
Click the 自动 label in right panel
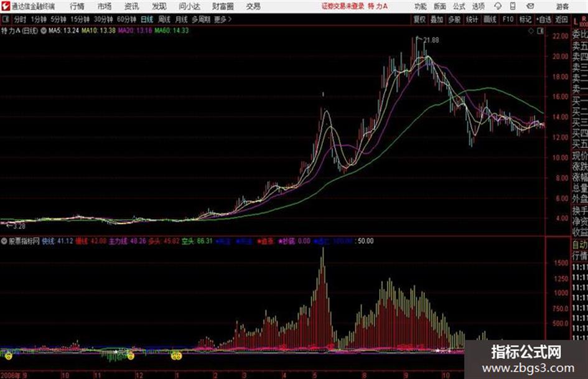580,245
